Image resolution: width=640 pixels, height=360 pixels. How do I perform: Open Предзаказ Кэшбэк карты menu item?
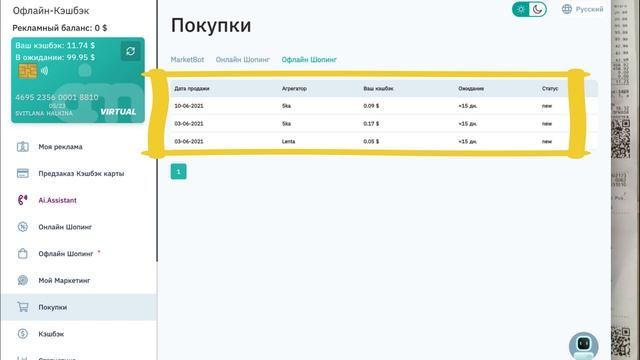coord(81,173)
